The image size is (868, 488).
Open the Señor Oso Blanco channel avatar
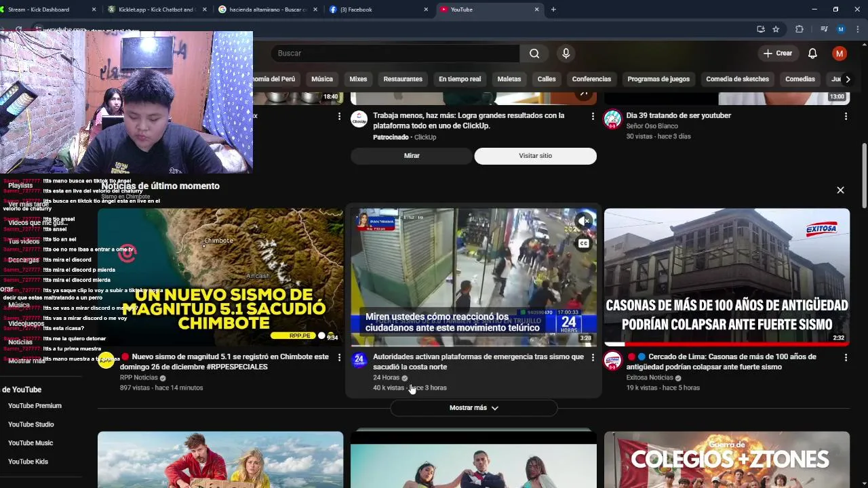(613, 120)
